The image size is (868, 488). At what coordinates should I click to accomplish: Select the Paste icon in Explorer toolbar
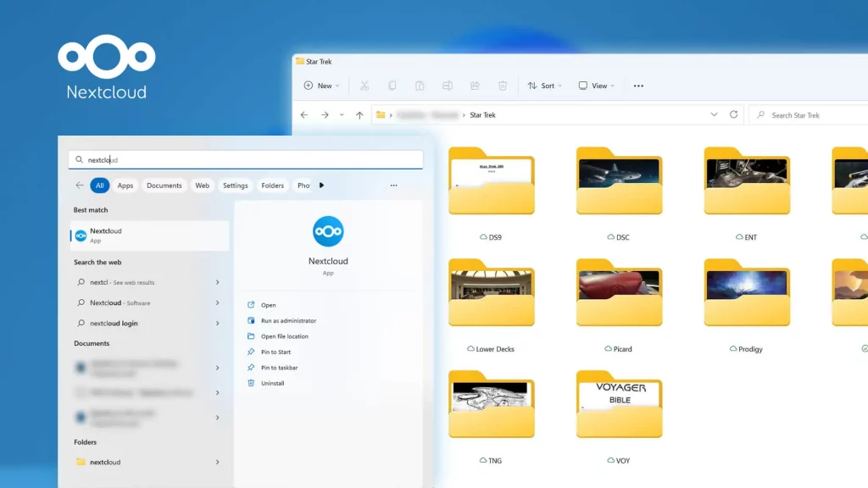[x=420, y=85]
